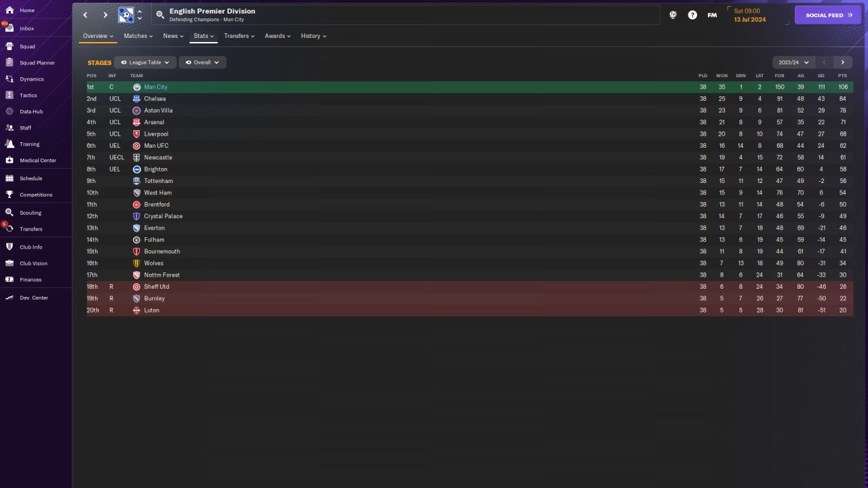Click the search magnifier icon
This screenshot has height=488, width=868.
point(160,15)
